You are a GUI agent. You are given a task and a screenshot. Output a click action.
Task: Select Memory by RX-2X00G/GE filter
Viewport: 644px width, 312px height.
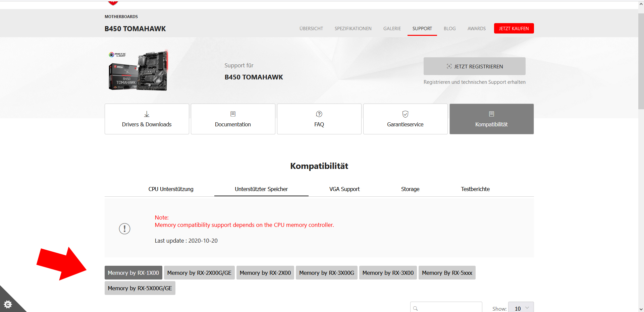(200, 273)
